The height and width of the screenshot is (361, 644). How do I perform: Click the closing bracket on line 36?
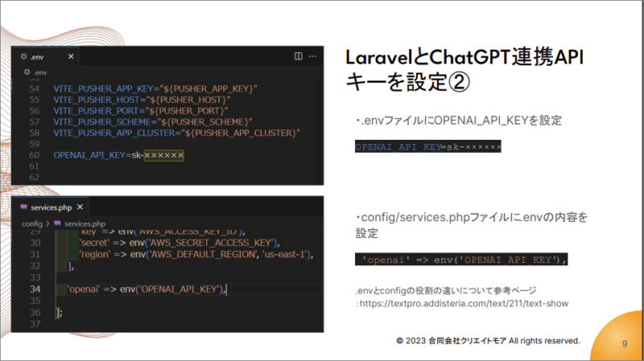coord(59,313)
